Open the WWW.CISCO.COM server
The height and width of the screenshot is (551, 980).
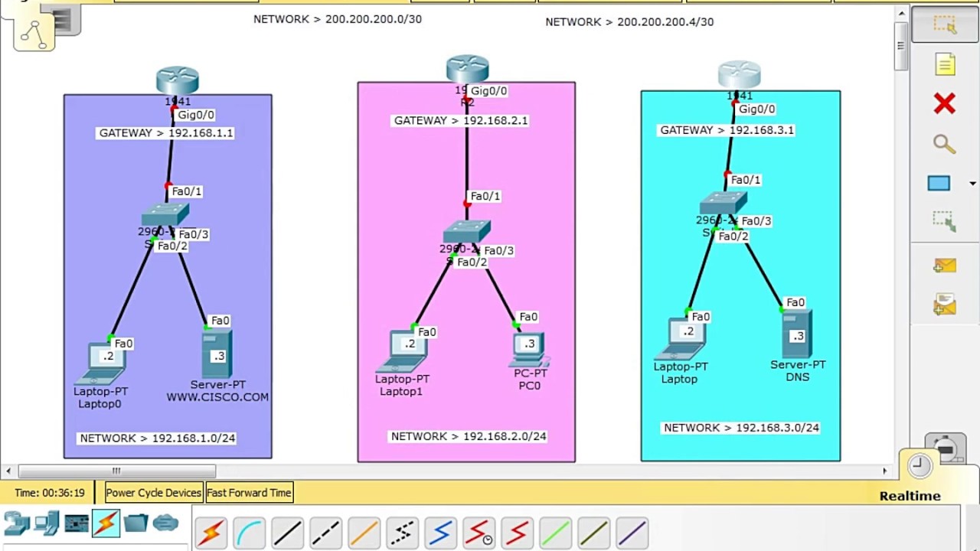[x=217, y=354]
